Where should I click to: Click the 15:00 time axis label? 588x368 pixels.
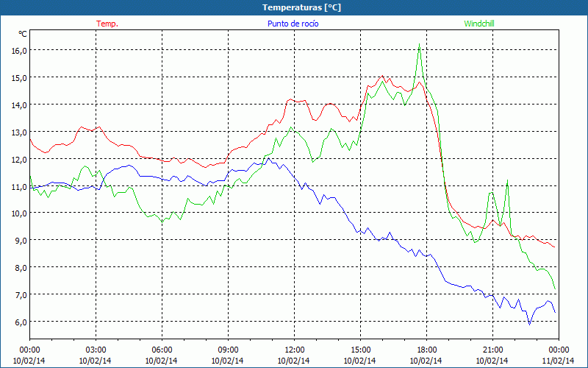coord(360,350)
